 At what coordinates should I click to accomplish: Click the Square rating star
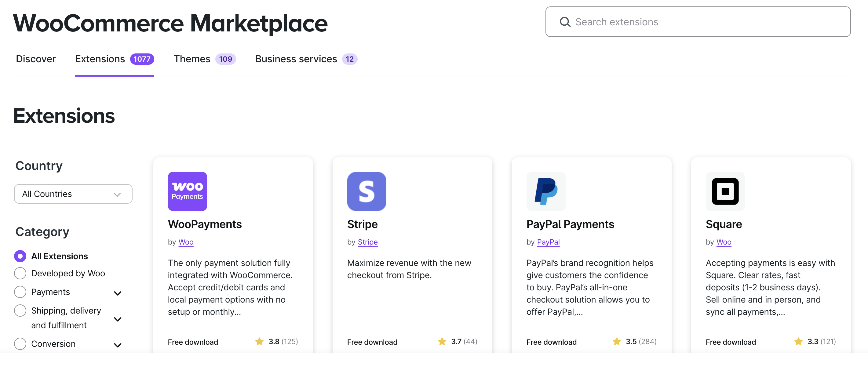798,341
